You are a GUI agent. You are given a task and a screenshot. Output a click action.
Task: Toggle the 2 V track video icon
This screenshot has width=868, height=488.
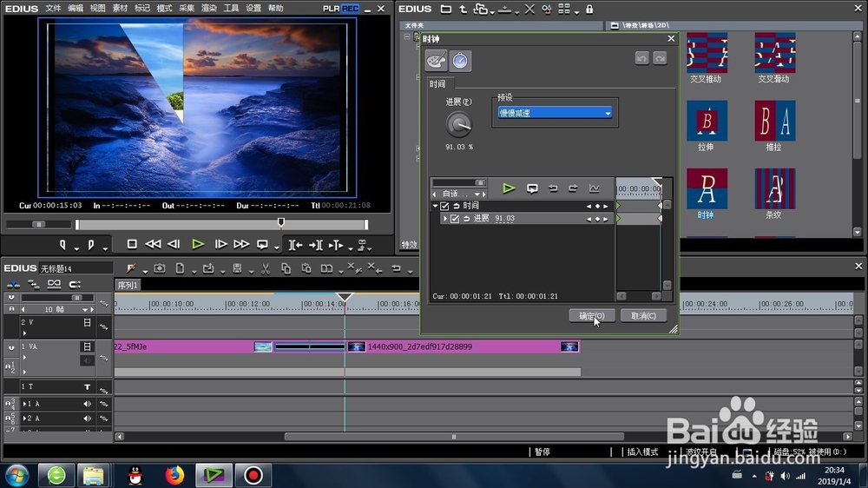pyautogui.click(x=87, y=322)
